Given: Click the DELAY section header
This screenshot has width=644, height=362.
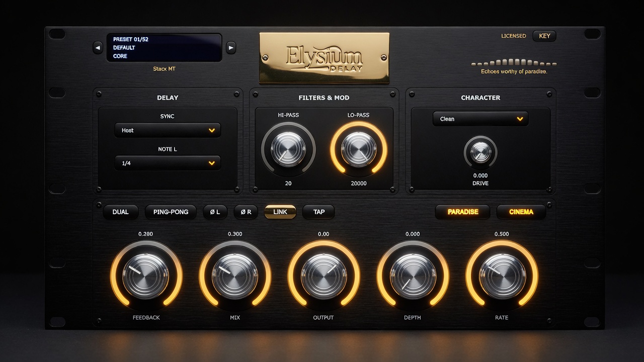Looking at the screenshot, I should 168,98.
